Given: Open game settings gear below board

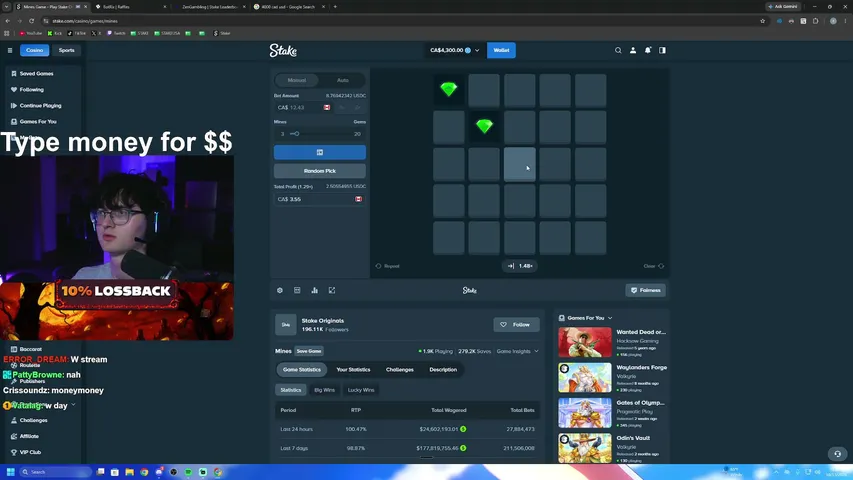Looking at the screenshot, I should click(280, 290).
